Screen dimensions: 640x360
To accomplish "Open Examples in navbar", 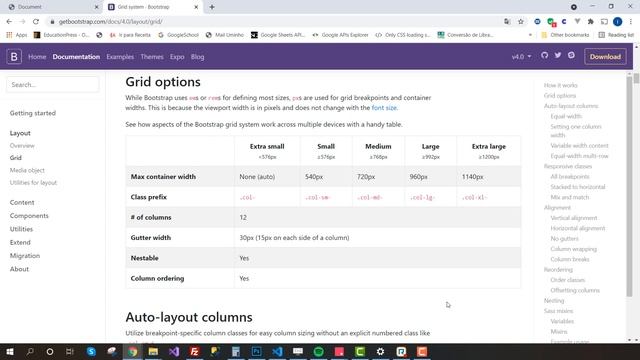I will pyautogui.click(x=120, y=57).
